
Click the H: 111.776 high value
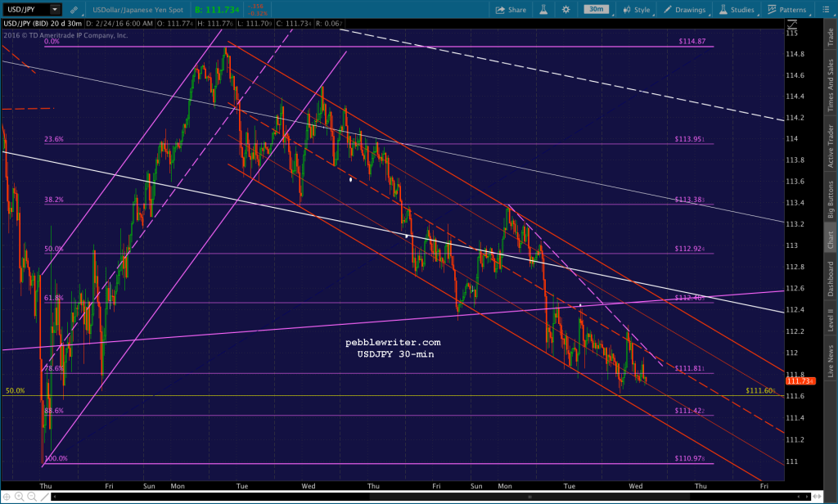coord(214,24)
